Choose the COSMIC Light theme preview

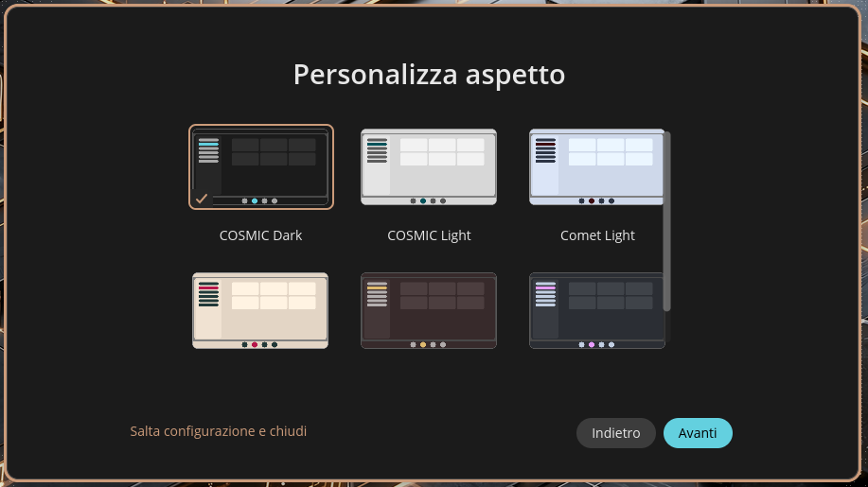[429, 167]
